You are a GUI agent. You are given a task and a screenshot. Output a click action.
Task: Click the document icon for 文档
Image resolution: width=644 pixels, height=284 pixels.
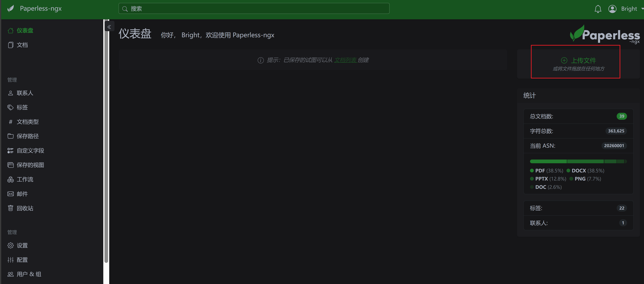11,45
